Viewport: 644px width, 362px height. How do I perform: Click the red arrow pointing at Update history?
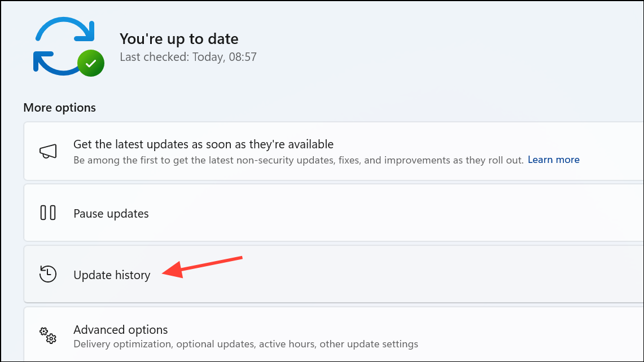pos(202,267)
